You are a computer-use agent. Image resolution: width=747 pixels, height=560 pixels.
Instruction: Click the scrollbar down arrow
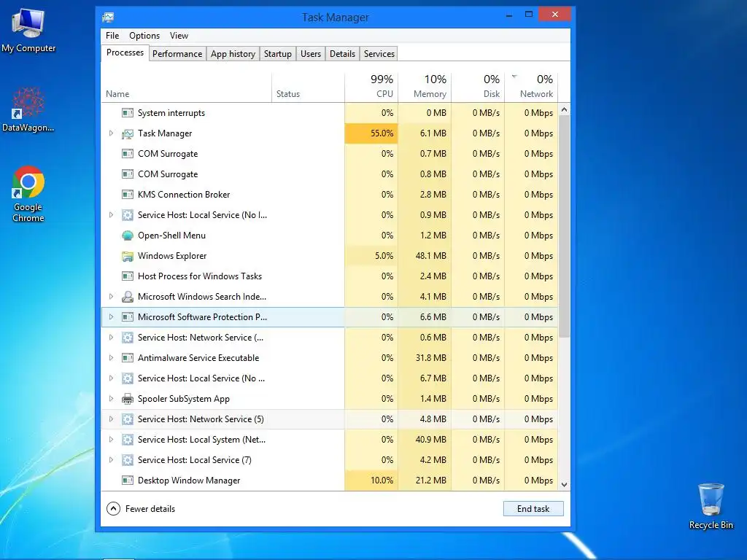[564, 485]
